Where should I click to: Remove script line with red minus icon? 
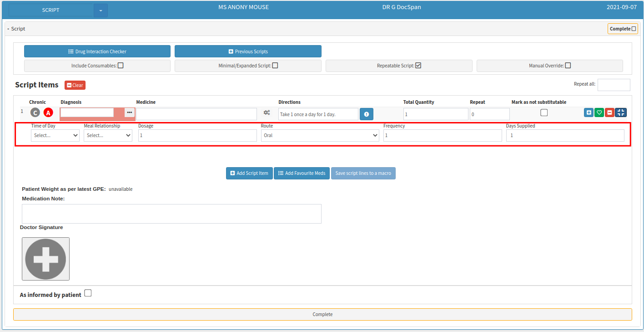point(609,112)
